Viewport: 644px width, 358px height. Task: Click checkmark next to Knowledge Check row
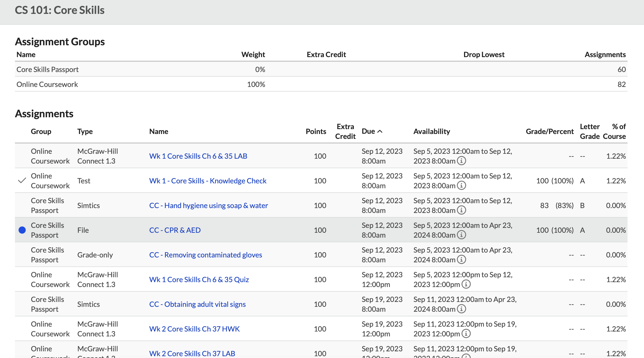(x=22, y=181)
